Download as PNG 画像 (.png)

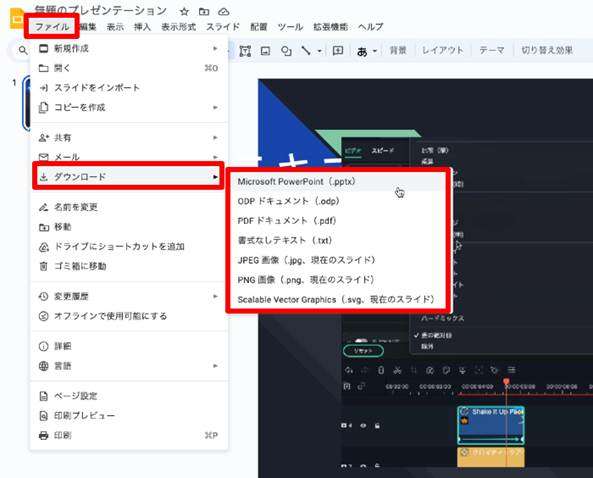click(338, 280)
